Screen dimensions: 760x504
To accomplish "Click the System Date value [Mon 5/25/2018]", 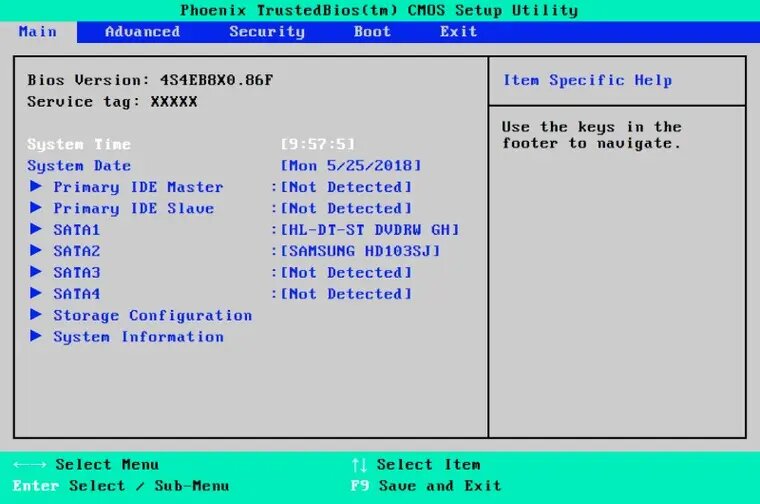I will pos(351,166).
